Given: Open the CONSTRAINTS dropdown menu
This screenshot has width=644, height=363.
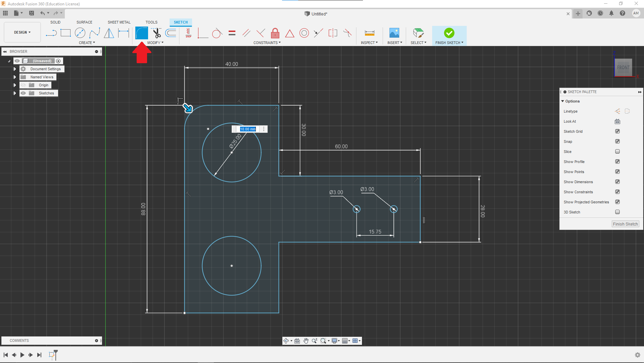Looking at the screenshot, I should tap(267, 43).
